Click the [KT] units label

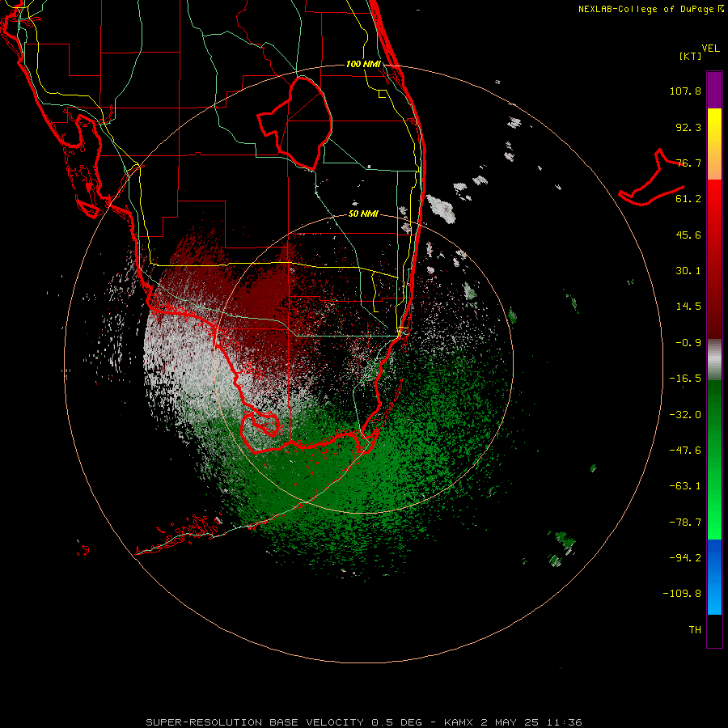(x=690, y=56)
